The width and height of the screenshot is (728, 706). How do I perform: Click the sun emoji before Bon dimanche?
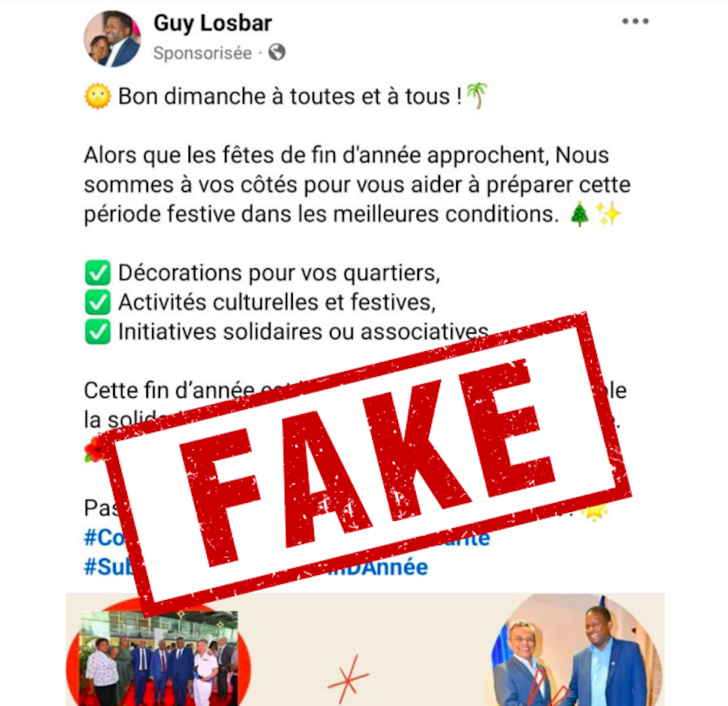98,96
